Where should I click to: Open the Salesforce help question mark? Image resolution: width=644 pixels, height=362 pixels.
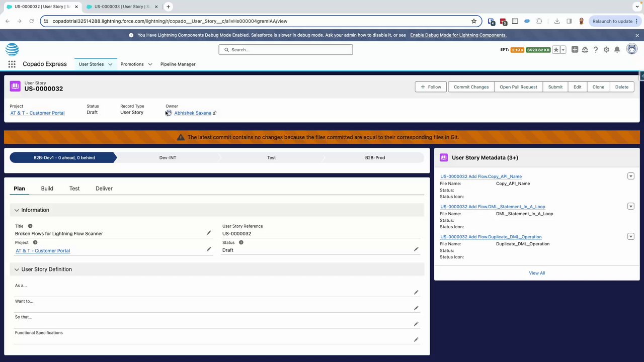click(x=596, y=50)
